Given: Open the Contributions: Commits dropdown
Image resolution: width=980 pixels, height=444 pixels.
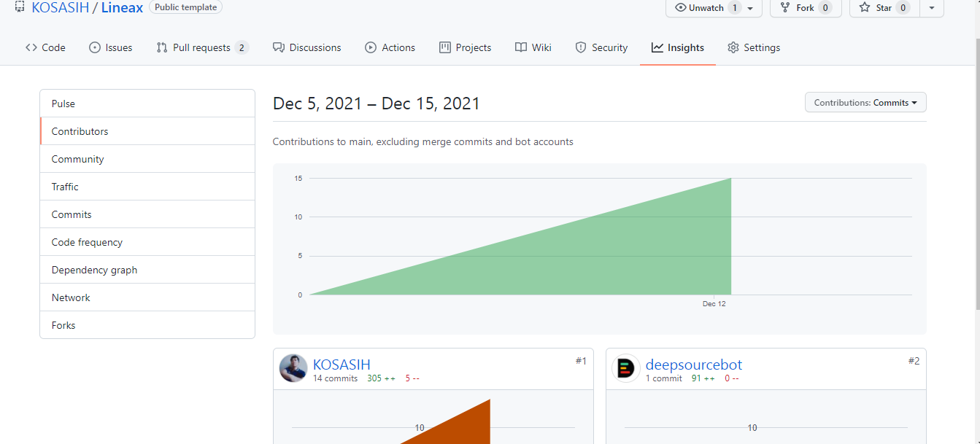Looking at the screenshot, I should pos(865,103).
